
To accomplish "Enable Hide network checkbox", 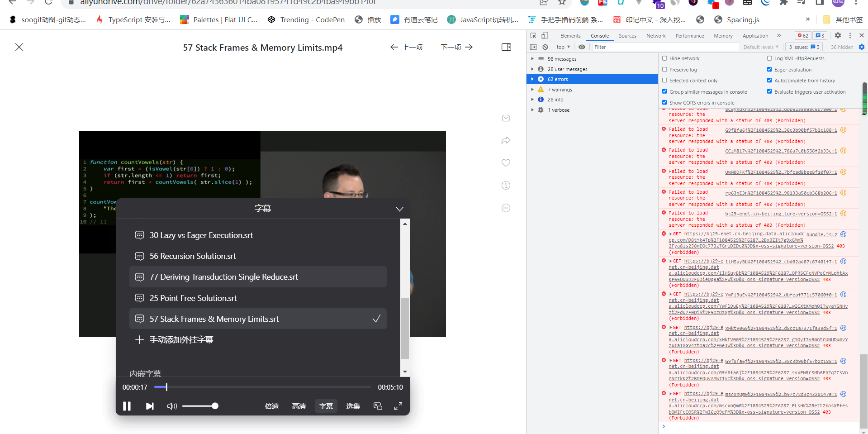I will [664, 58].
